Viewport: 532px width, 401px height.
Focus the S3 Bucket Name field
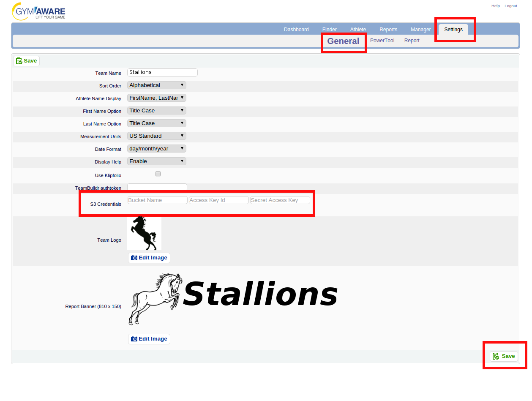[157, 200]
